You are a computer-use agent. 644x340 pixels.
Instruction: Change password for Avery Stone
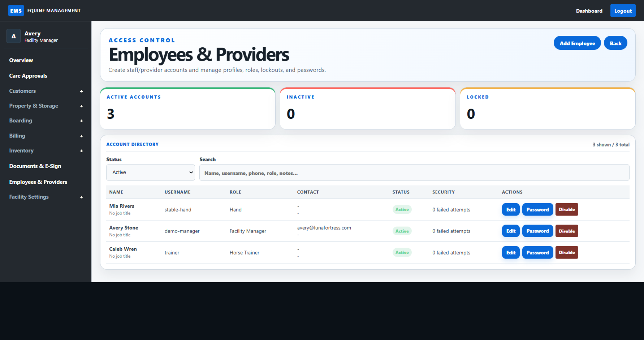tap(537, 231)
